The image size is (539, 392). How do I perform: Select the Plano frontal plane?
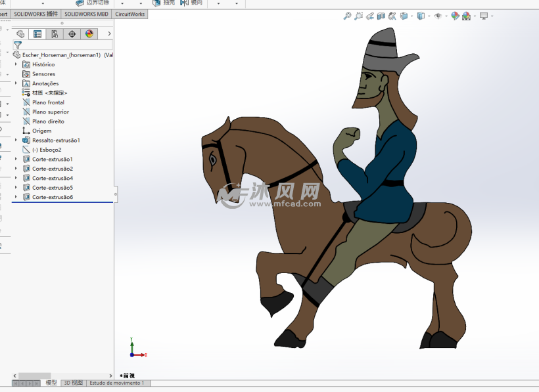coord(48,102)
